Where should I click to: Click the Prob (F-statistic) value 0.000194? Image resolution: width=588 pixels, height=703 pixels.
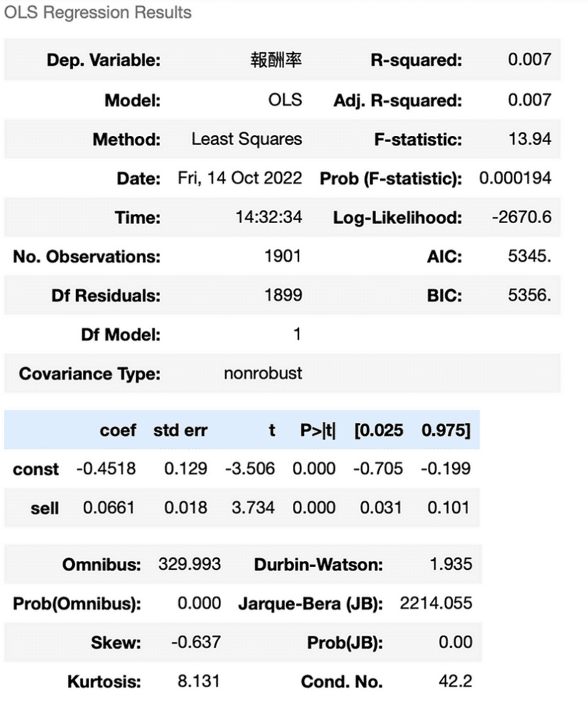[x=515, y=178]
